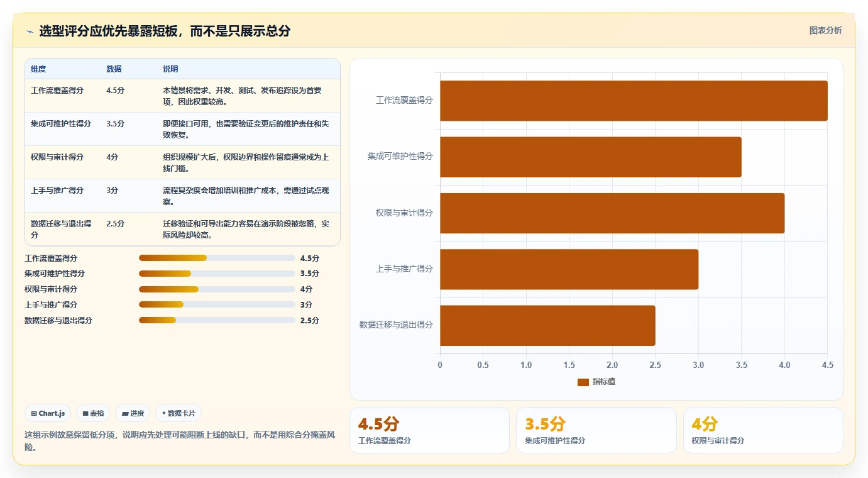
Task: Click the chart axis label 工作流覆盖得分
Action: coord(404,101)
